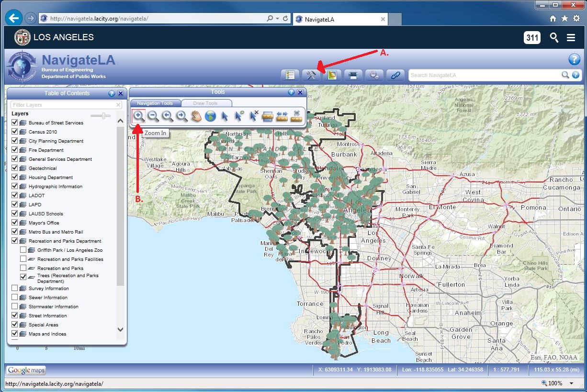Click the 311 icon in header
Viewport: 587px width, 392px height.
click(x=532, y=37)
